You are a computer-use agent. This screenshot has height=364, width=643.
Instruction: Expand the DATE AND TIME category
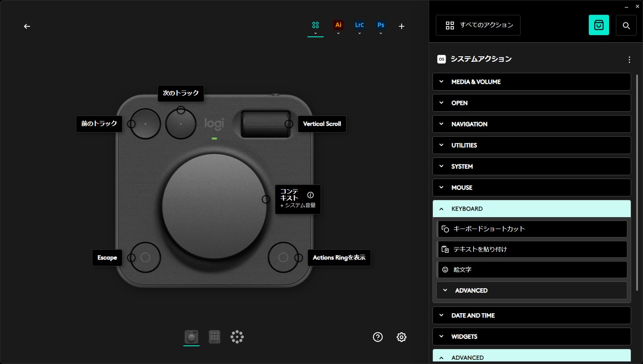tap(532, 315)
